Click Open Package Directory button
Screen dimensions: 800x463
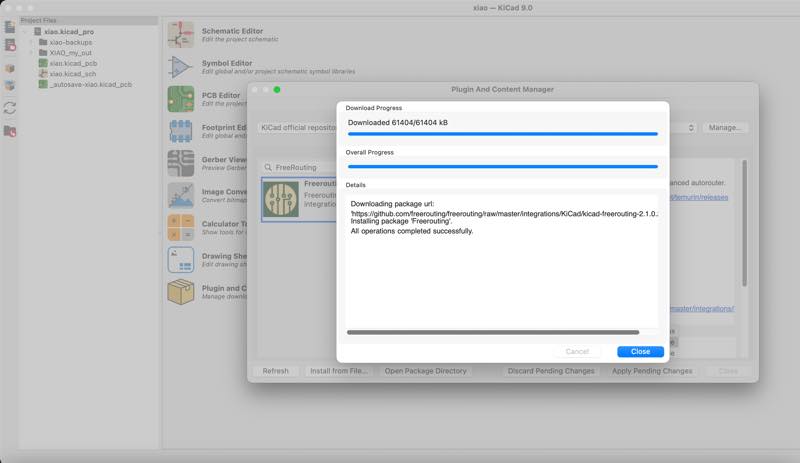point(426,371)
